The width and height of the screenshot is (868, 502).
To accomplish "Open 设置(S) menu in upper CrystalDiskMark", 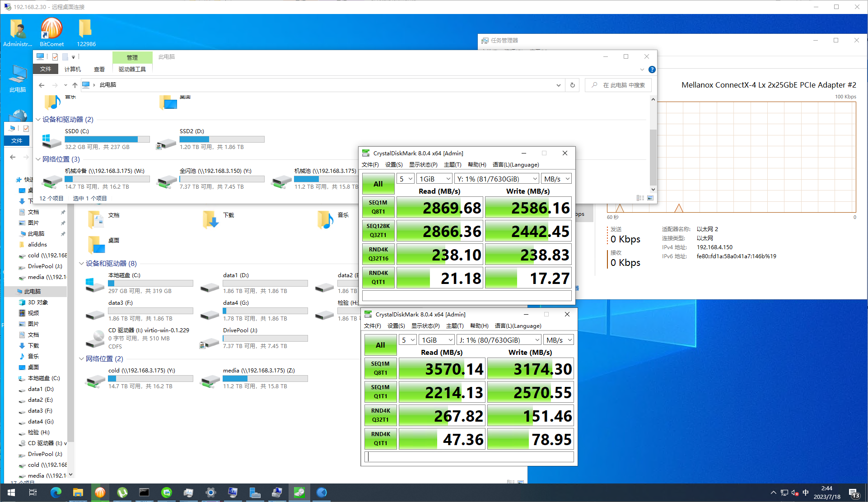I will point(394,165).
